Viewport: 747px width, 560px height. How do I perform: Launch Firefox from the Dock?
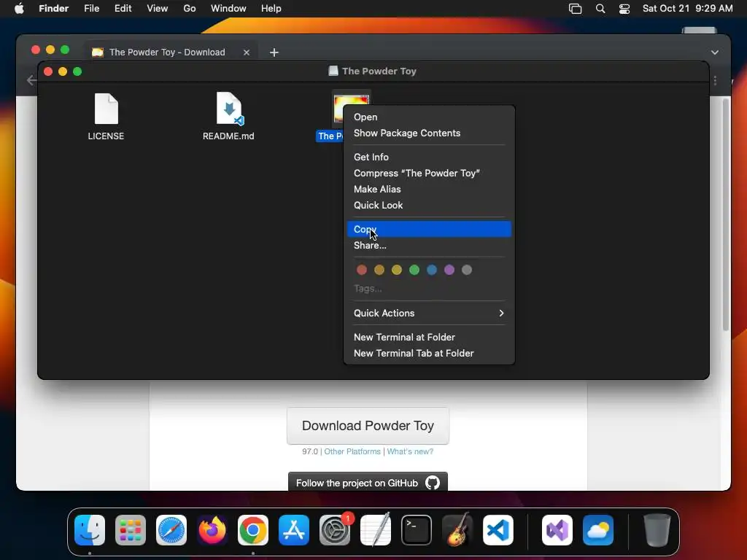pos(212,530)
